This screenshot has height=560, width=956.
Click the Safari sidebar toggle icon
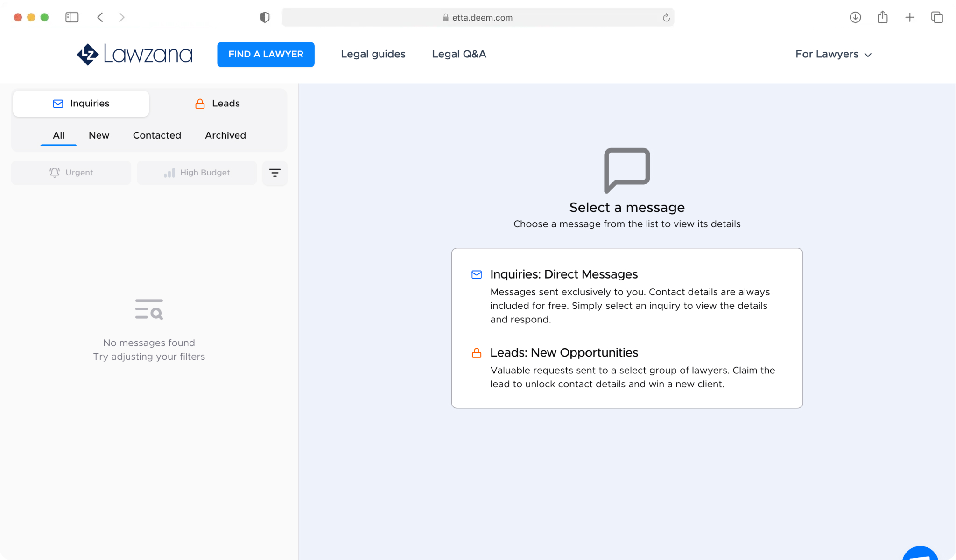pyautogui.click(x=72, y=17)
